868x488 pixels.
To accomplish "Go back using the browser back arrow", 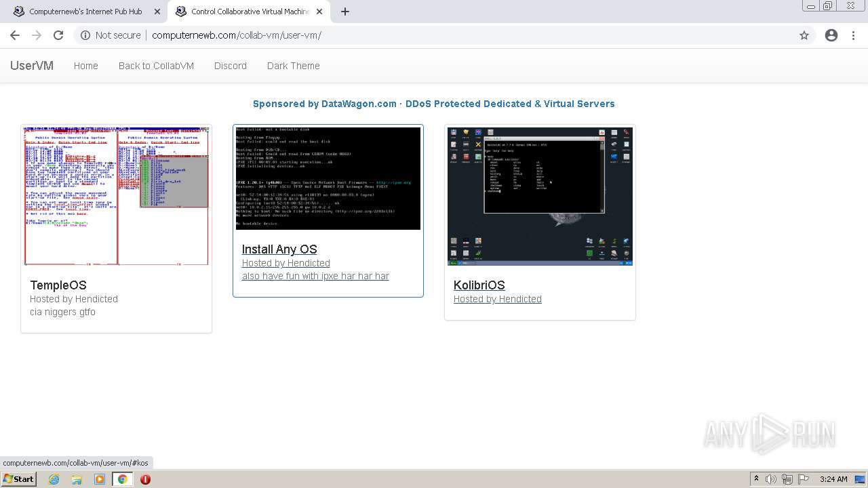I will (x=15, y=35).
